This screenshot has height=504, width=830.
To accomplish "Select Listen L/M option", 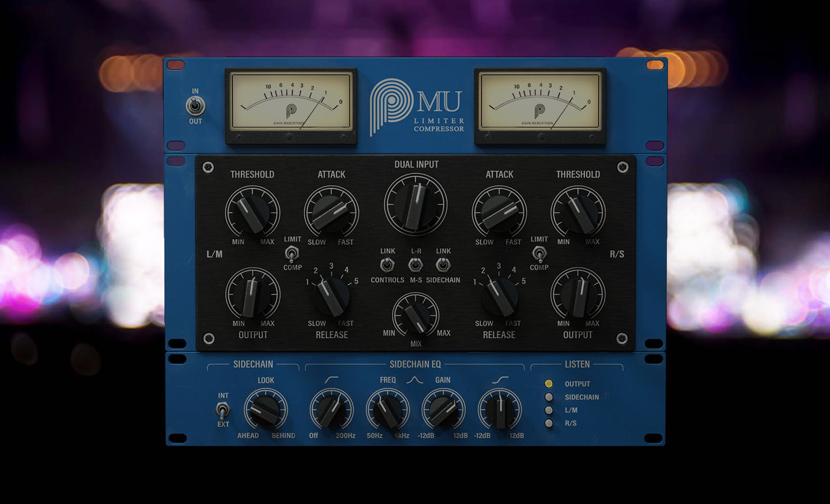I will pyautogui.click(x=549, y=410).
